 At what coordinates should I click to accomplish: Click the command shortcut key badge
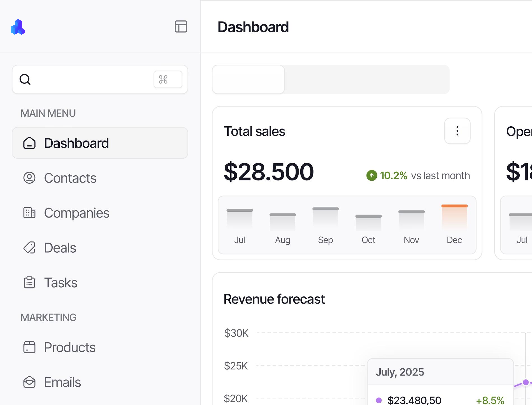click(168, 79)
